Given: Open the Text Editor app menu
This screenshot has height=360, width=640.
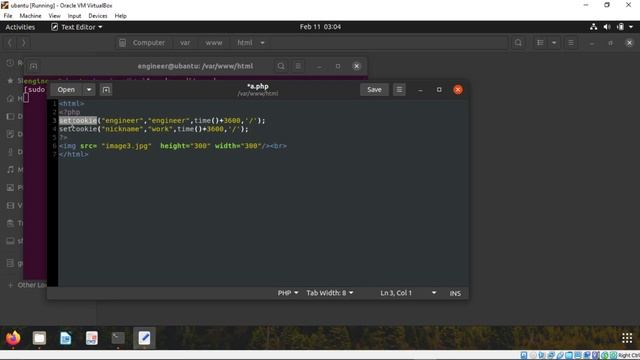Looking at the screenshot, I should coord(77,27).
